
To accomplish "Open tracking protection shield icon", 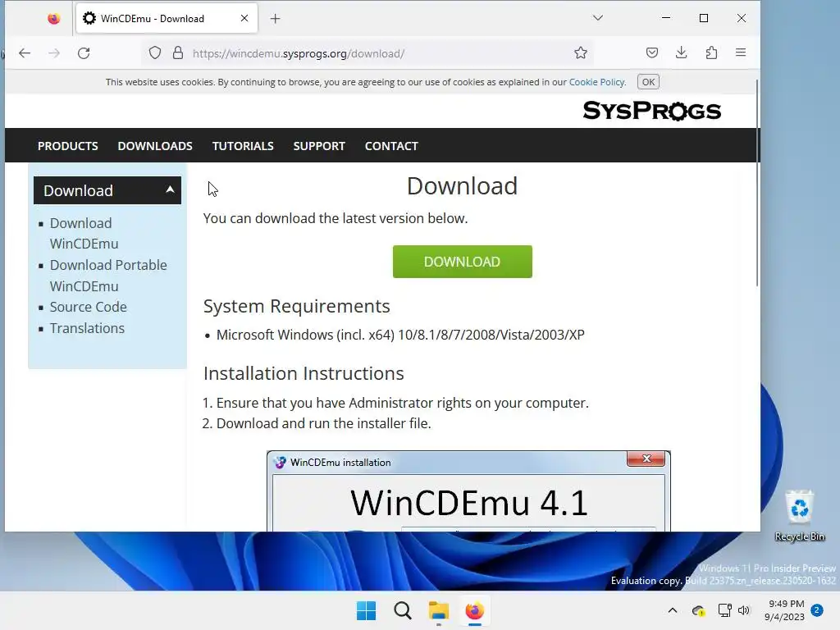I will pos(155,53).
